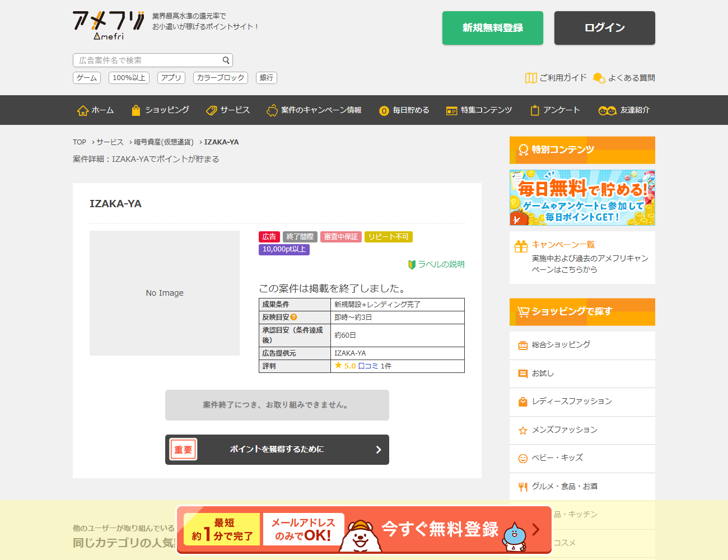Open the ショッピング menu item
The height and width of the screenshot is (560, 728).
tap(160, 110)
